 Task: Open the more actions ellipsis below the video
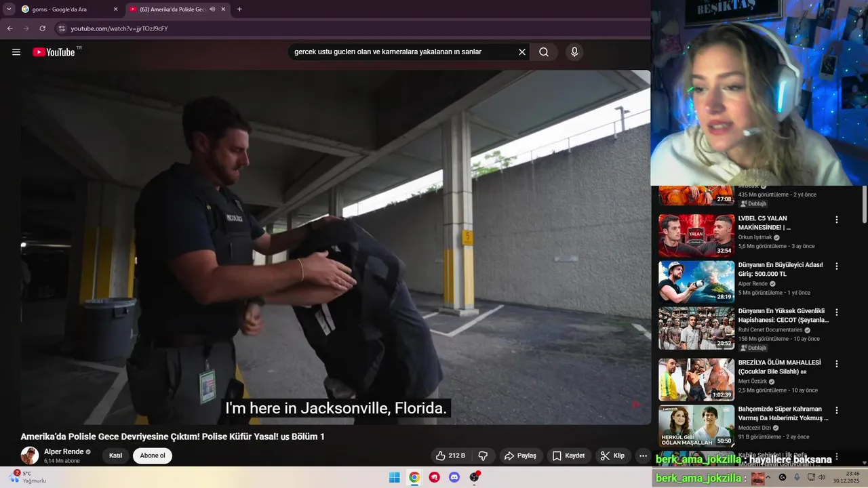pos(644,455)
